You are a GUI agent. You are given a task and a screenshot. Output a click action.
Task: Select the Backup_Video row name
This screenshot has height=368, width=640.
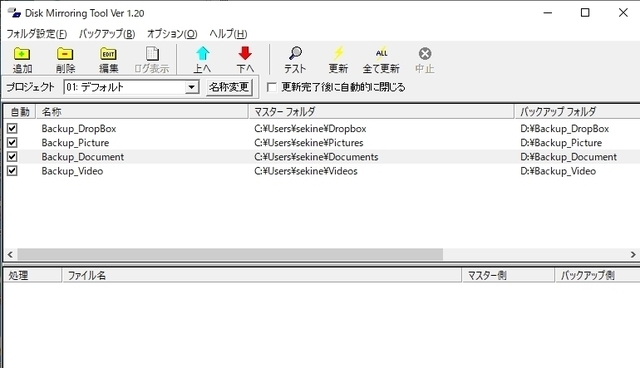point(72,171)
